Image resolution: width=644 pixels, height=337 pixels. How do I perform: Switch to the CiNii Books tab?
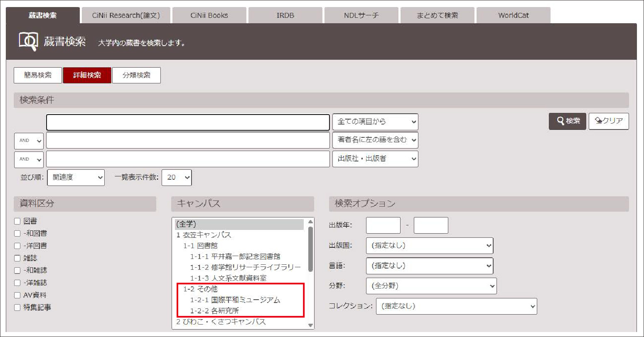[x=209, y=15]
